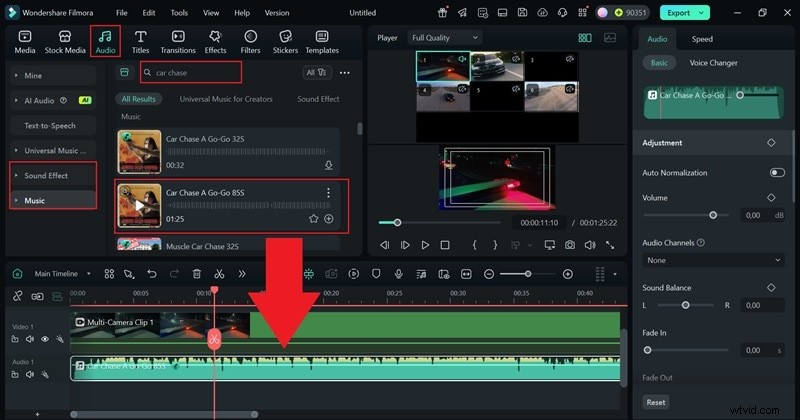Open the Tools menu

click(x=179, y=13)
